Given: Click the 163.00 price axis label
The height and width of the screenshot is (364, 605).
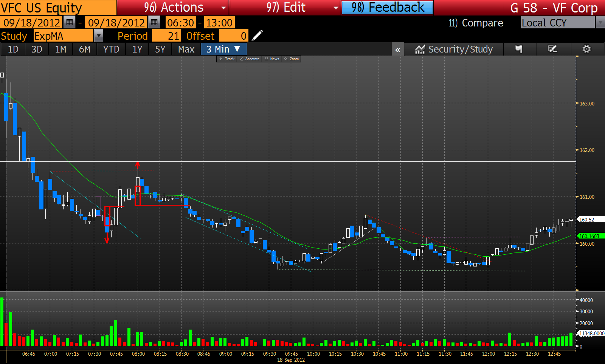Looking at the screenshot, I should (587, 104).
